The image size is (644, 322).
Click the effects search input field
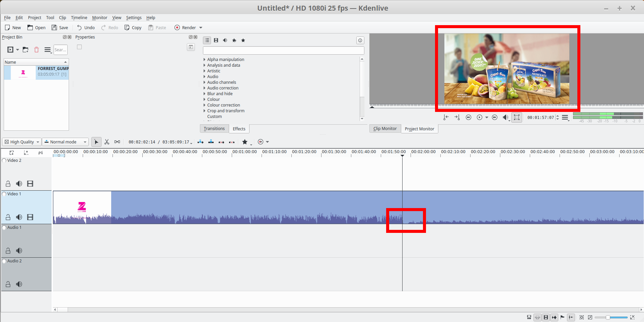coord(283,51)
